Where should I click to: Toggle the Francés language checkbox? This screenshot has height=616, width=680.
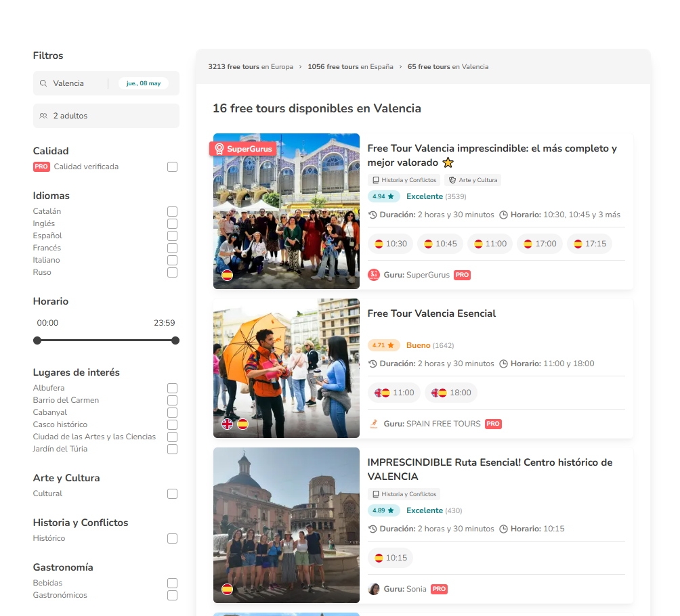pos(172,248)
